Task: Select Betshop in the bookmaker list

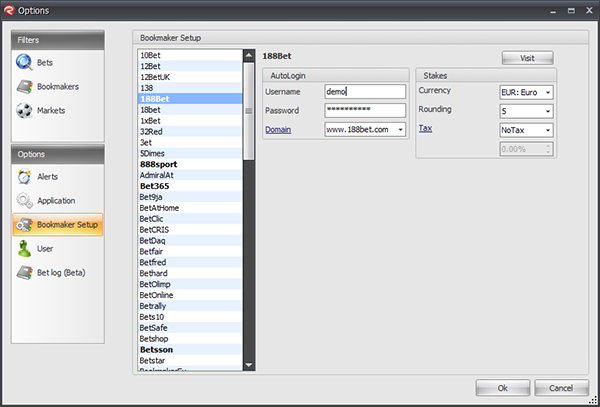Action: (190, 339)
